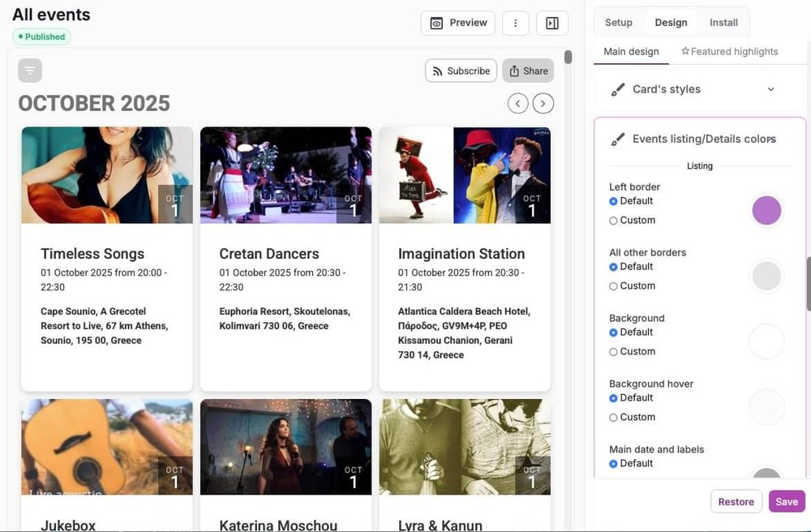Open the Main design sub-tab

click(631, 52)
